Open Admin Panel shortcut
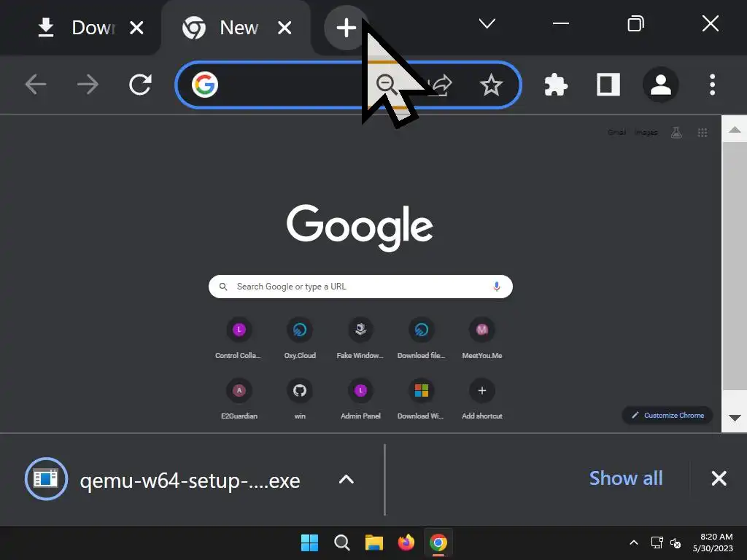 click(x=360, y=399)
